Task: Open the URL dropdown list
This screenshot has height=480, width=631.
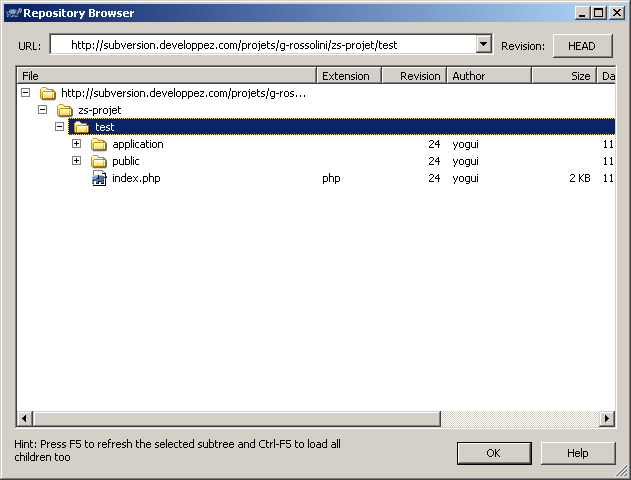Action: [484, 45]
